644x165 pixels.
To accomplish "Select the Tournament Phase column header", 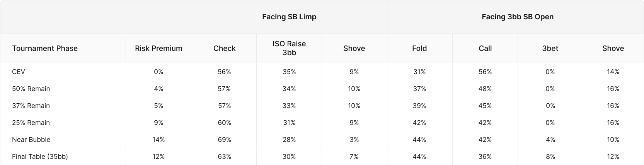I will (45, 48).
